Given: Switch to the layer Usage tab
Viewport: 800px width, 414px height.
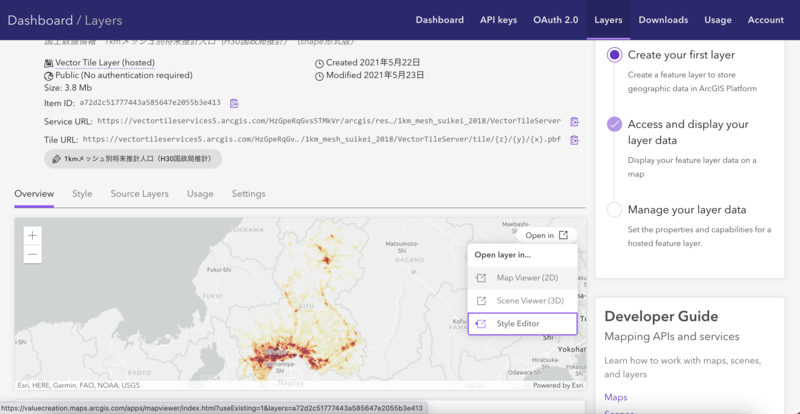Looking at the screenshot, I should (x=200, y=194).
